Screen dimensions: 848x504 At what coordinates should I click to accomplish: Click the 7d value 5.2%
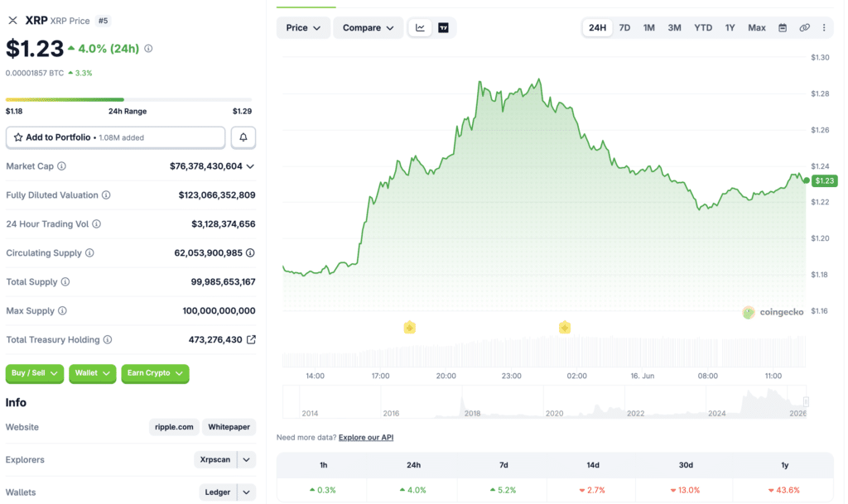503,490
